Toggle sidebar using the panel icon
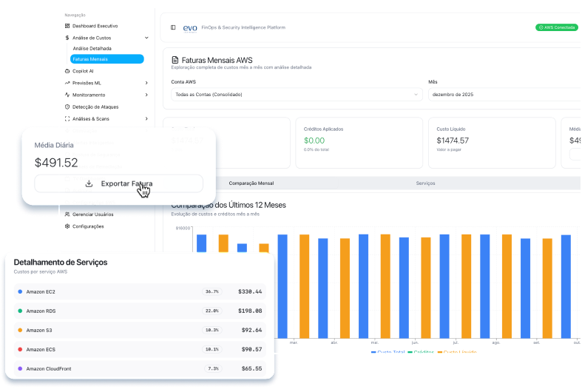Screen dimensions: 582x392 pyautogui.click(x=173, y=27)
